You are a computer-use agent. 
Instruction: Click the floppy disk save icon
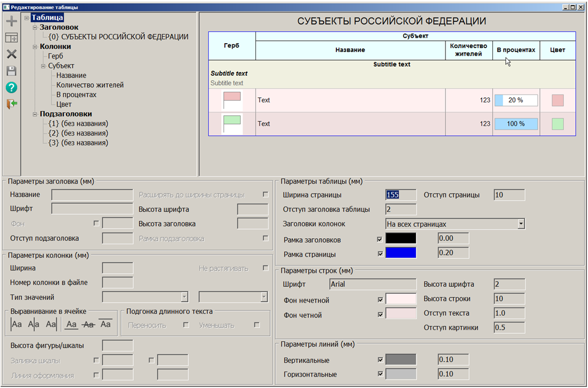pos(11,70)
